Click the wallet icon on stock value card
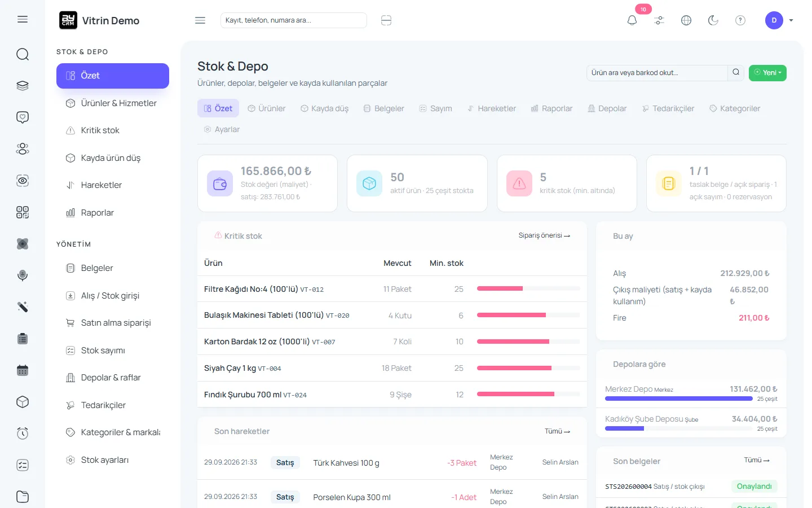The height and width of the screenshot is (508, 812). click(220, 183)
